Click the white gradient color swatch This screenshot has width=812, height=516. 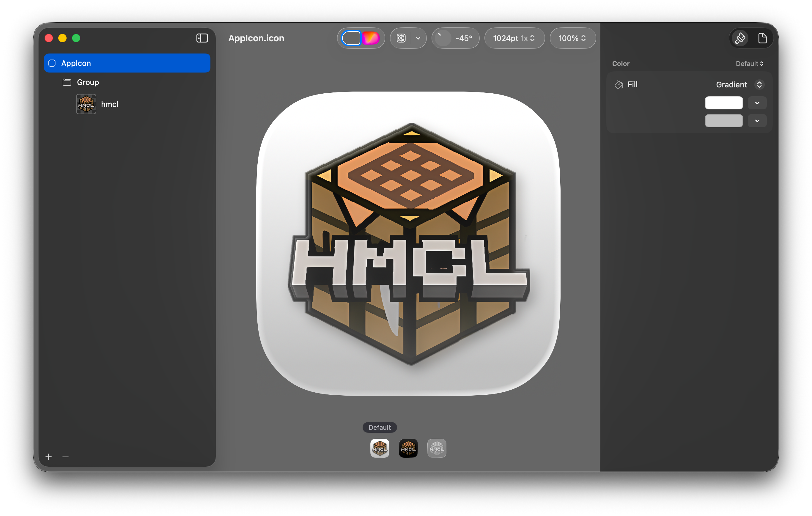click(x=724, y=103)
